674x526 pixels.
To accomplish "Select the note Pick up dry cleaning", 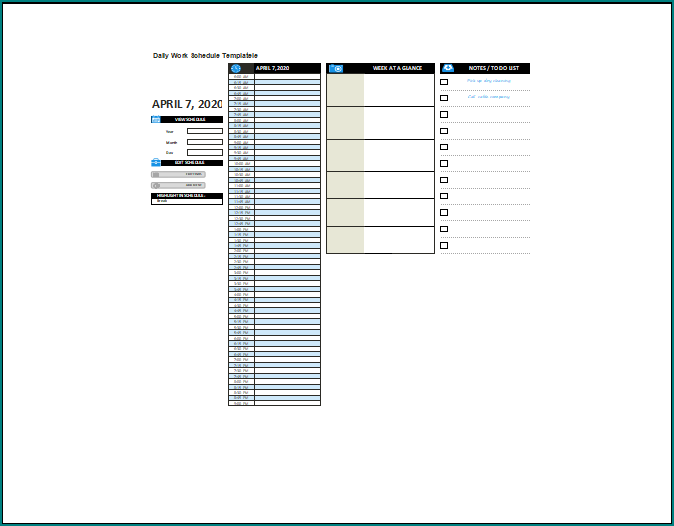I will (x=489, y=81).
